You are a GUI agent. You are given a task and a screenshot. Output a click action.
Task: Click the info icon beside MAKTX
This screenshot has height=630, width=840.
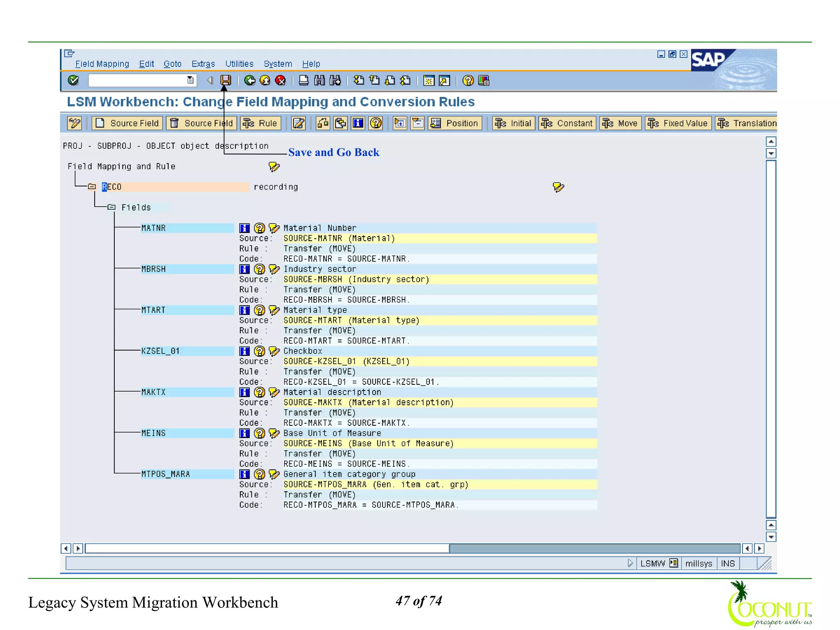tap(244, 392)
